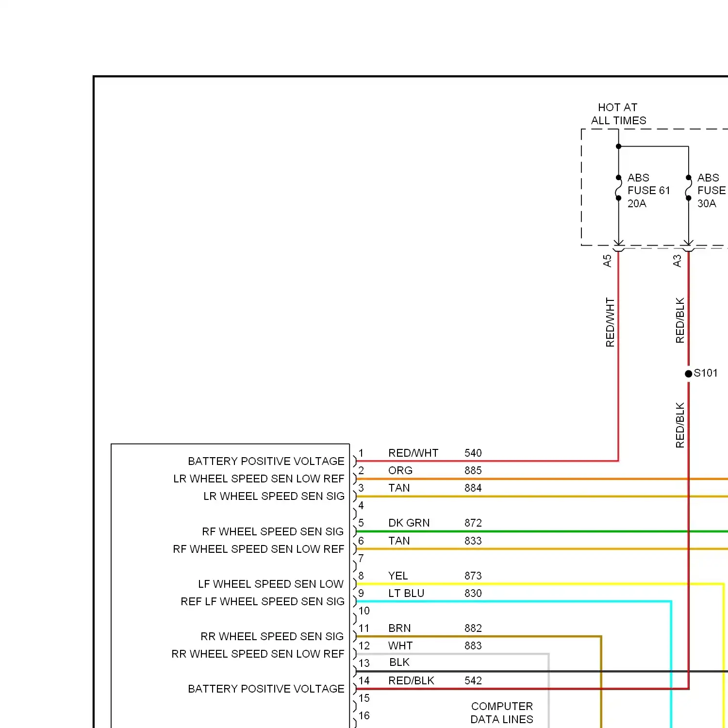Click the 'HOT AT ALL TIMES' label

pyautogui.click(x=618, y=114)
